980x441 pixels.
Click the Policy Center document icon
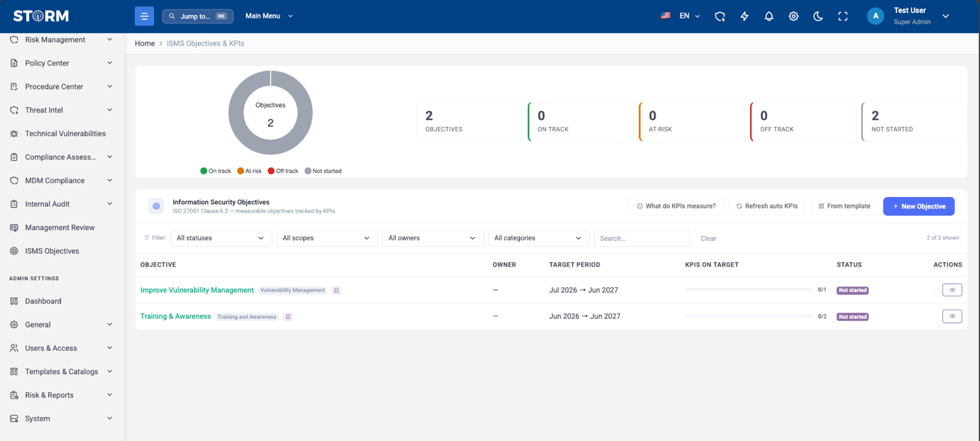[14, 63]
